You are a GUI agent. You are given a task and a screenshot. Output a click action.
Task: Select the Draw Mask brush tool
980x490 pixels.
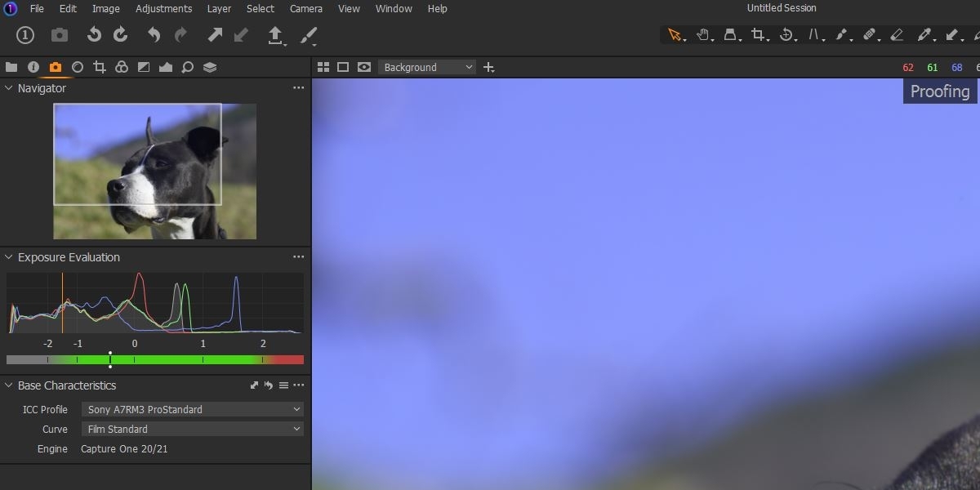[842, 34]
